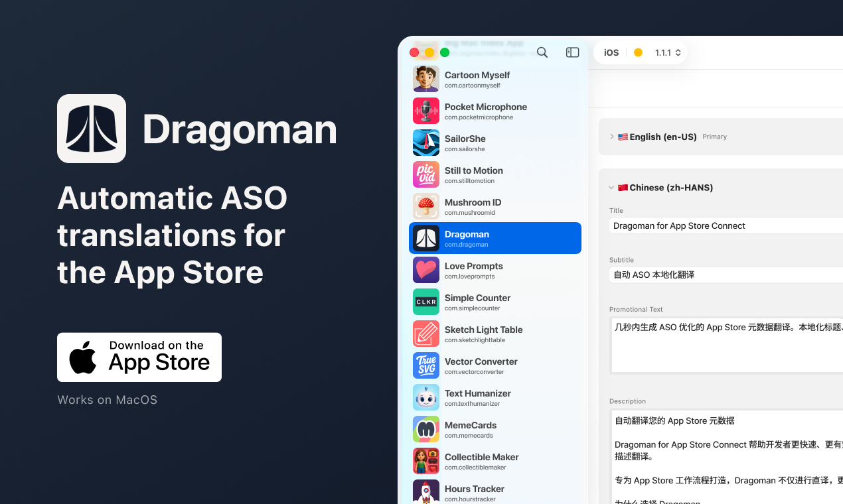Open the sidebar search icon

542,52
